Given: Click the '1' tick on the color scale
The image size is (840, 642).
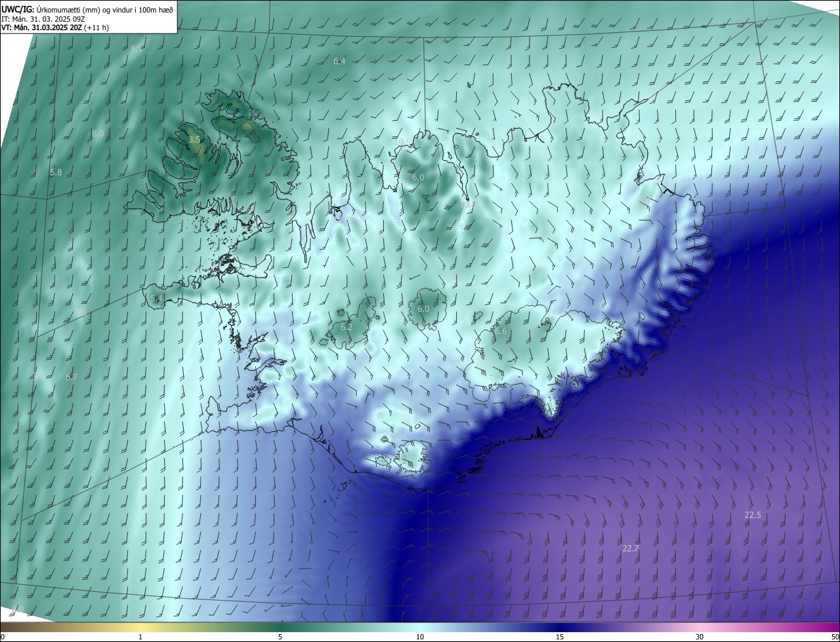Looking at the screenshot, I should coord(140,637).
